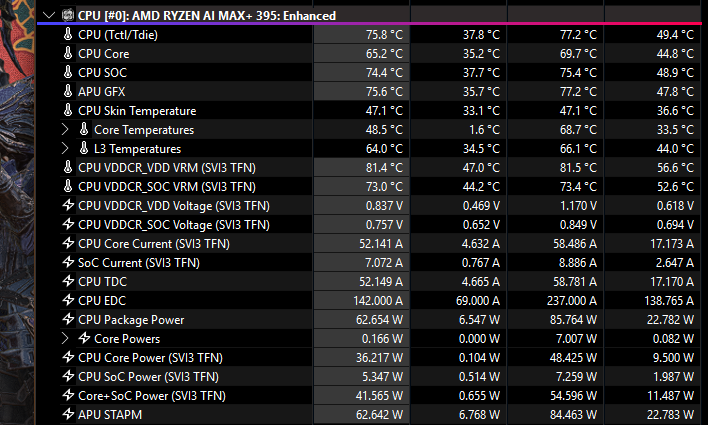
Task: Select the CPU EDC sensor row
Action: (102, 301)
